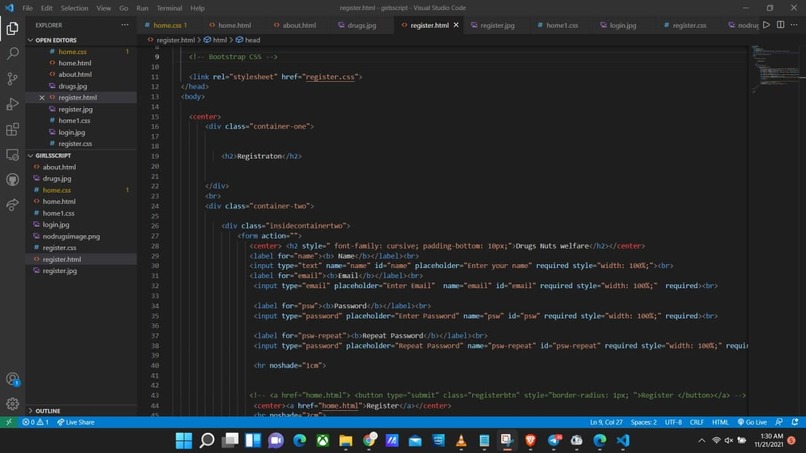Click register.html breadcrumb segment
806x453 pixels.
click(171, 40)
